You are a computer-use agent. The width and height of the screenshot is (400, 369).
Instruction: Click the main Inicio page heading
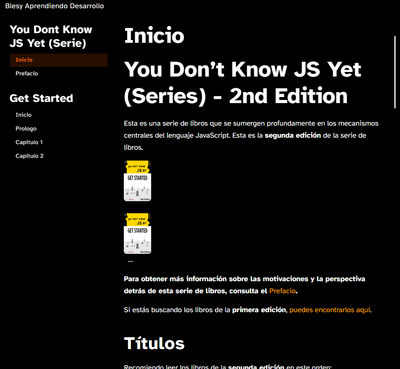click(154, 36)
